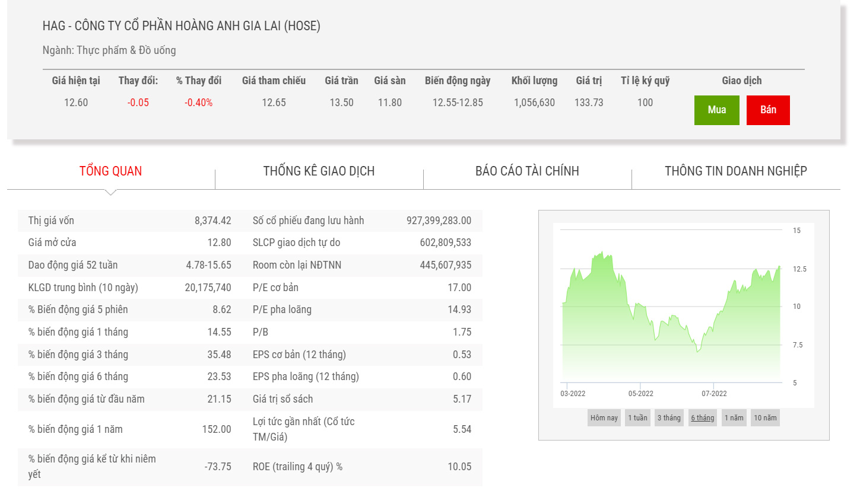Click the Ngành: Thực phẩm & Đồ uống text
This screenshot has width=860, height=504.
tap(109, 50)
